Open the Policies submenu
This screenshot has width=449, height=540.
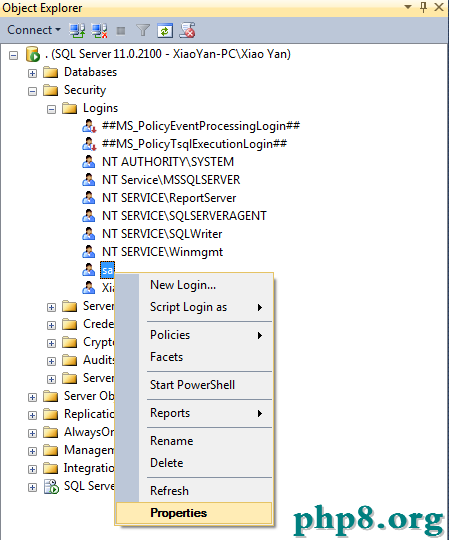194,335
